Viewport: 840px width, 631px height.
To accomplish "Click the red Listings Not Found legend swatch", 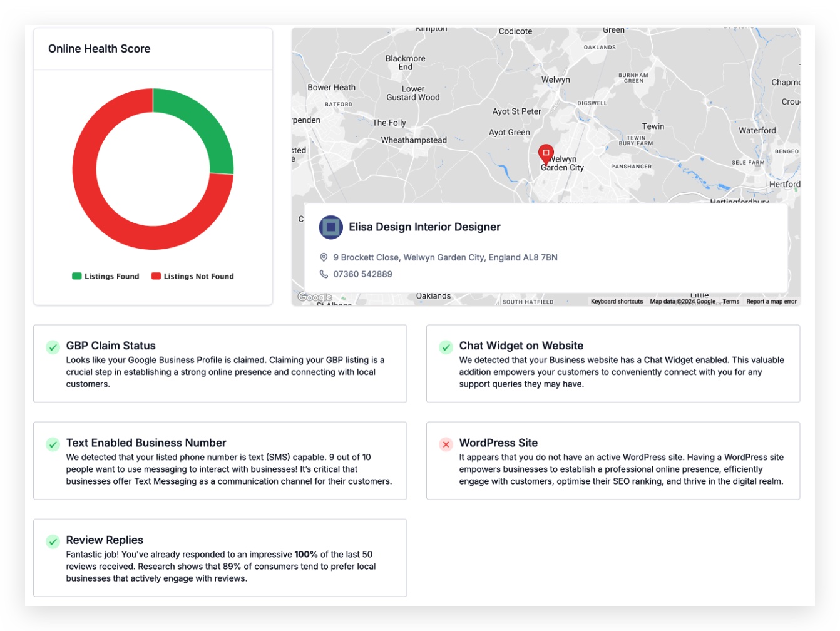I will (x=156, y=276).
